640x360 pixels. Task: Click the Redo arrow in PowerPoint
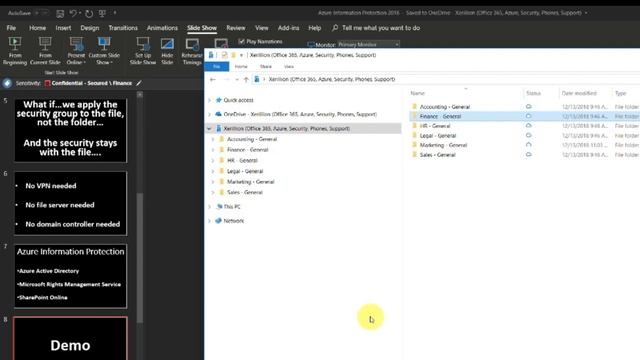pyautogui.click(x=89, y=13)
